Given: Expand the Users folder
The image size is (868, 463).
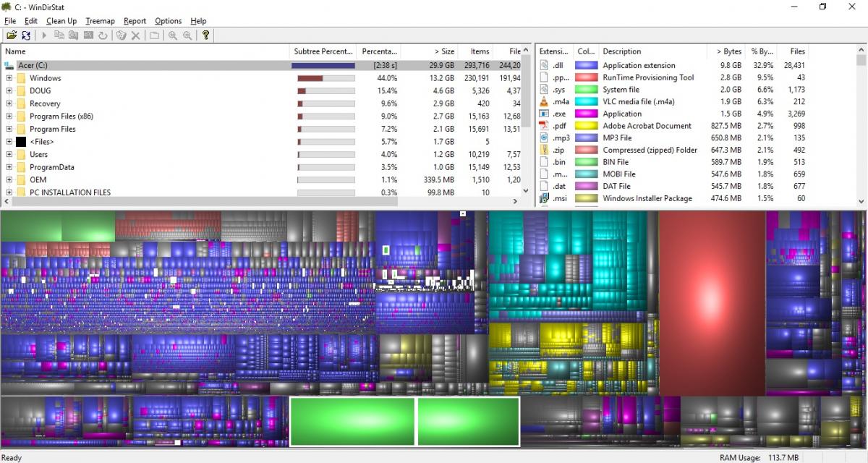Looking at the screenshot, I should tap(9, 154).
